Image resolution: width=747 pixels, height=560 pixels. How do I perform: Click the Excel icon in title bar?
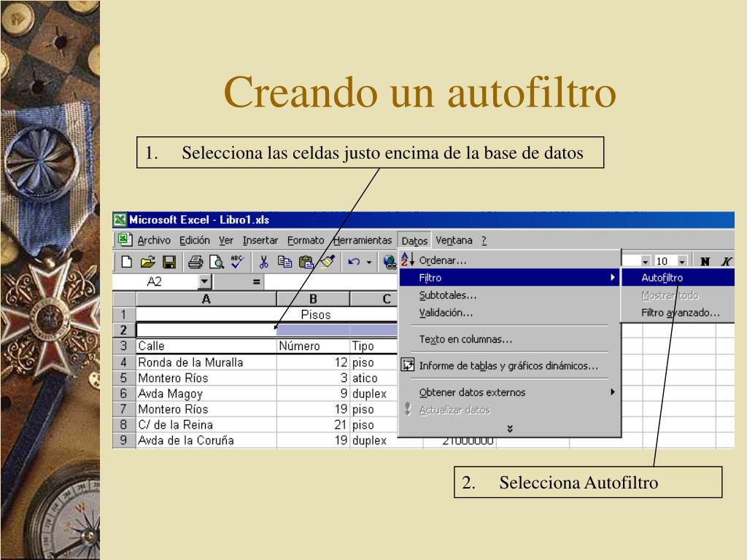tap(120, 219)
